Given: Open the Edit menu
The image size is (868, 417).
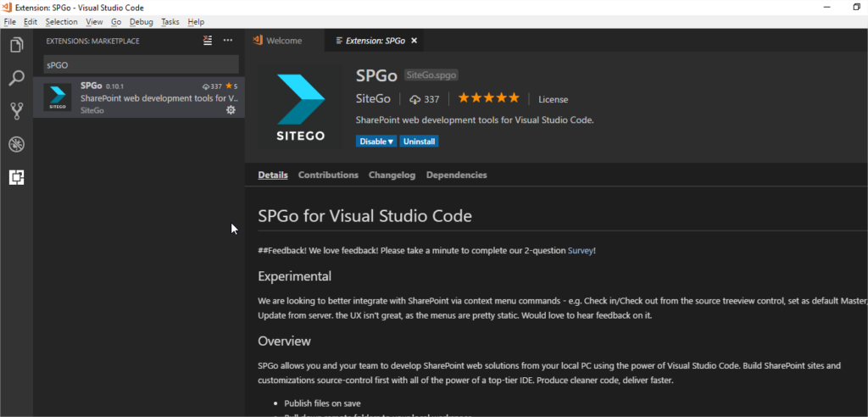Looking at the screenshot, I should tap(31, 21).
